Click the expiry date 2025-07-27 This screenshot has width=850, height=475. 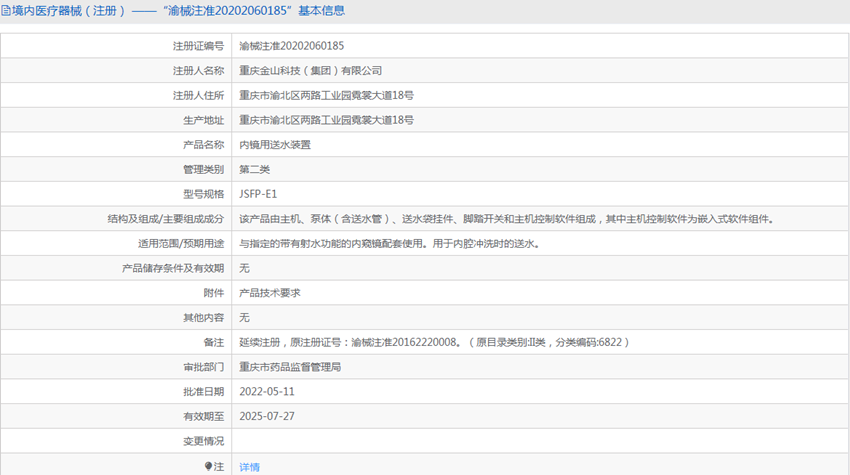click(x=267, y=416)
